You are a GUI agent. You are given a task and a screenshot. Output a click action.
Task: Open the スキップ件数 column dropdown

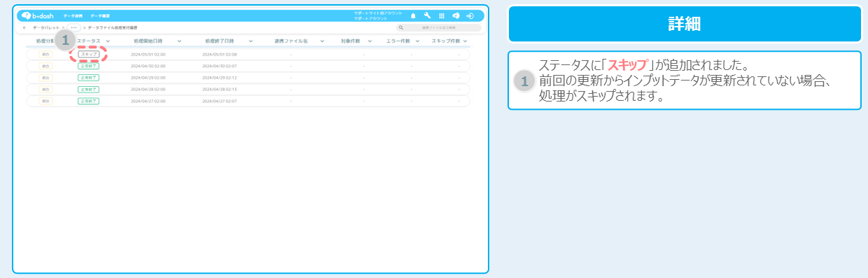(465, 41)
